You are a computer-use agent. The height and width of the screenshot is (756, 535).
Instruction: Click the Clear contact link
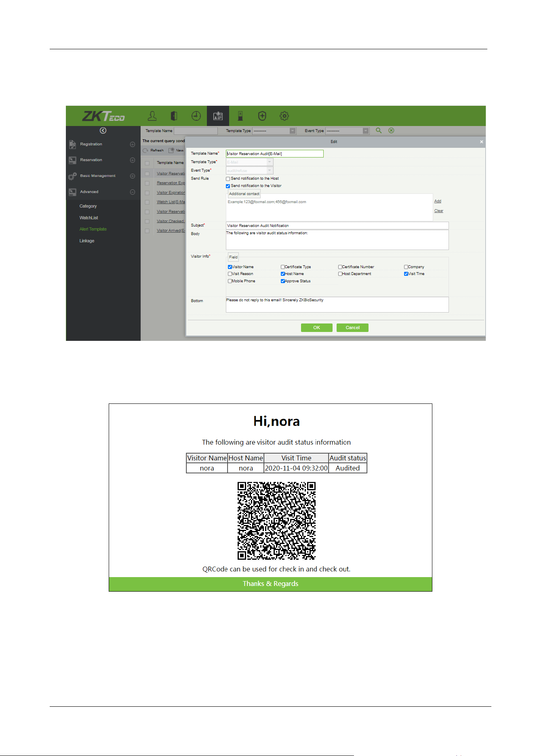[439, 211]
